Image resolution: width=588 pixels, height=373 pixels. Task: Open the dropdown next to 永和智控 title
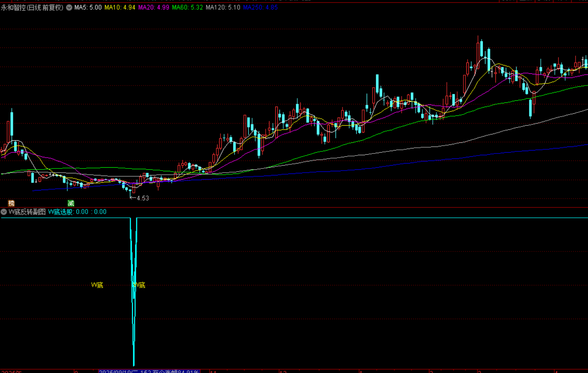tap(69, 7)
